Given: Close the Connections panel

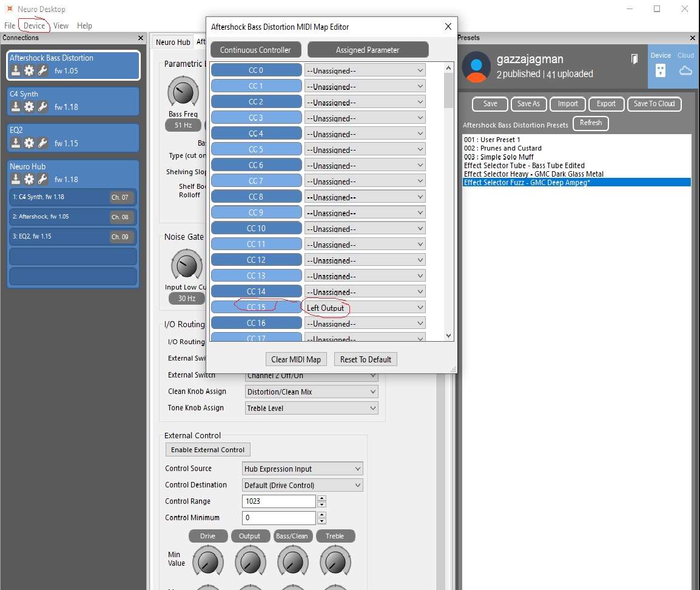Looking at the screenshot, I should (141, 38).
